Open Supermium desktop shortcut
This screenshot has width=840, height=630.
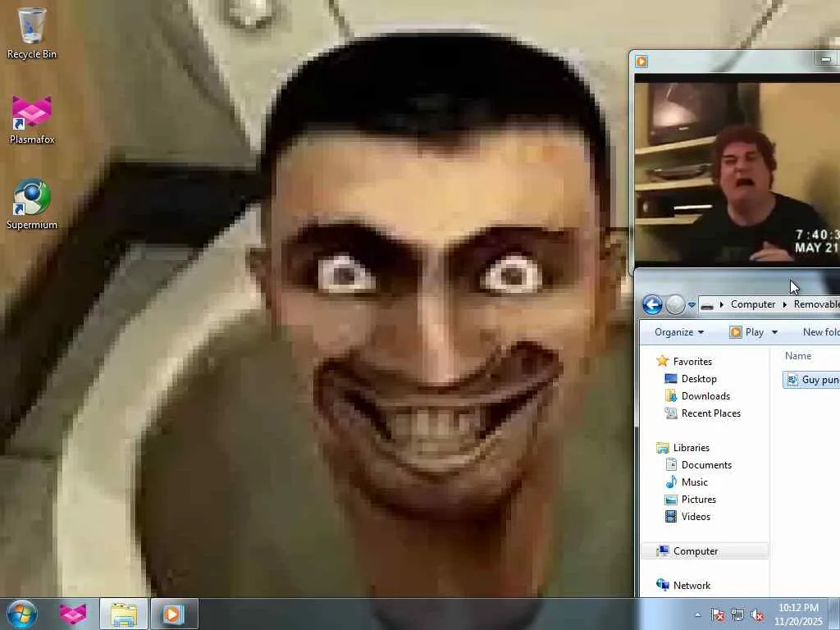(32, 204)
